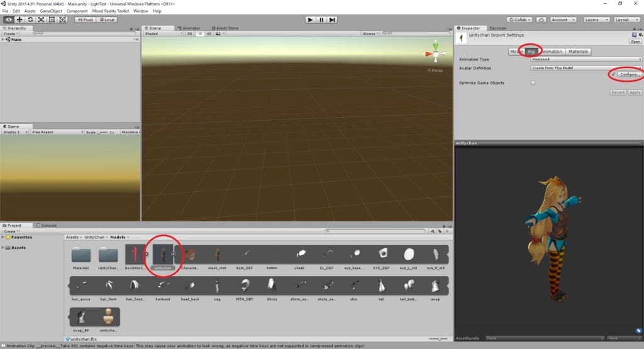Image resolution: width=644 pixels, height=349 pixels.
Task: Click the Step frame button
Action: (332, 19)
